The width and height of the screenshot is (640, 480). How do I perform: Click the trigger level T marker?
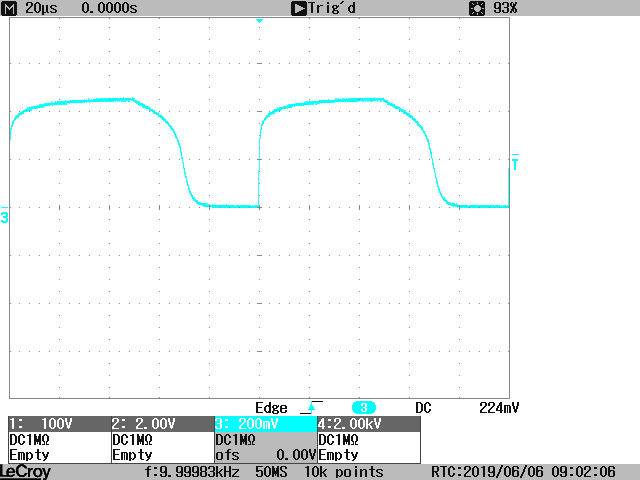tap(515, 162)
